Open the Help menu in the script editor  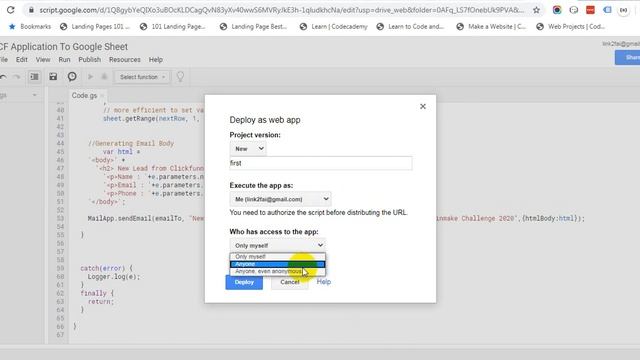click(156, 60)
